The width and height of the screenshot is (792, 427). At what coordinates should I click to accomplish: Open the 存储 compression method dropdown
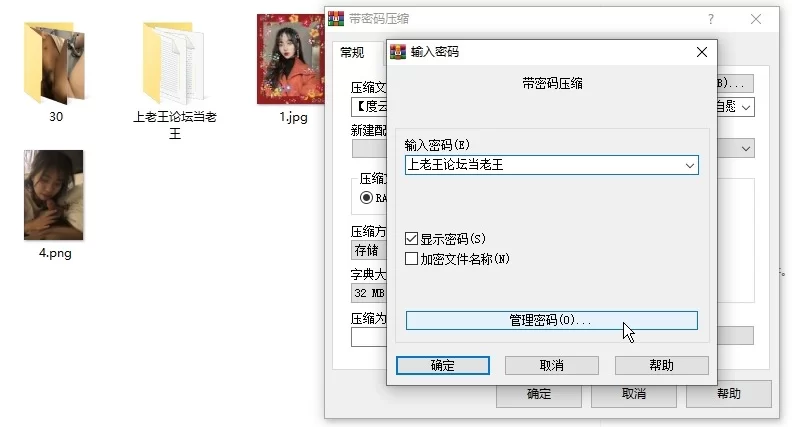[366, 250]
